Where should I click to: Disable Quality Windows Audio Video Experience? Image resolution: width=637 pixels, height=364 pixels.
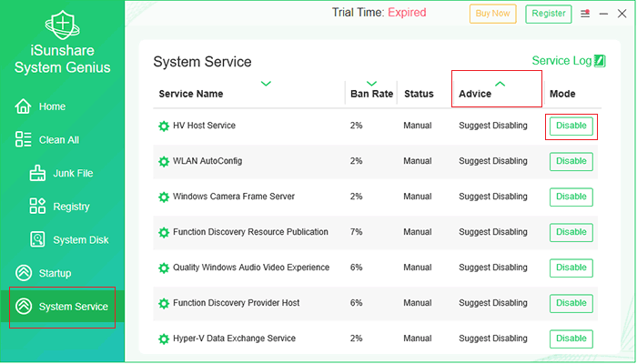click(571, 268)
